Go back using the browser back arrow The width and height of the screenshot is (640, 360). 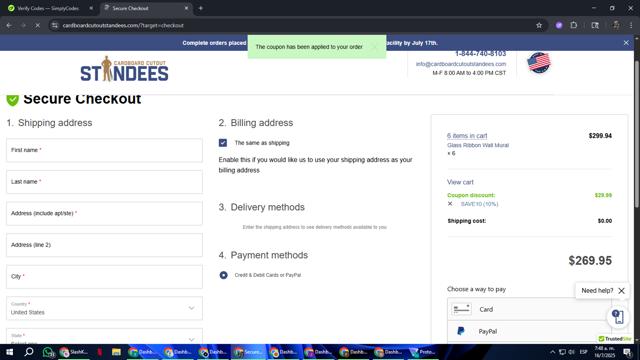pyautogui.click(x=9, y=25)
